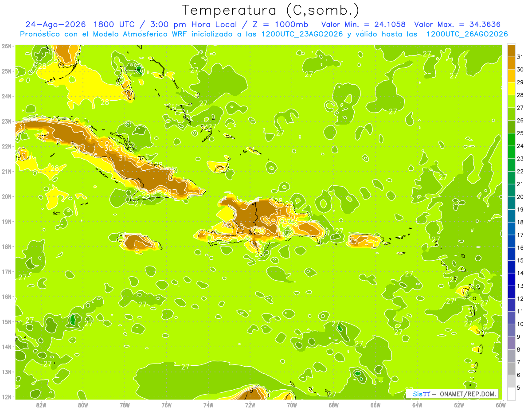Image resolution: width=532 pixels, height=411 pixels.
Task: Click the 78W longitude axis label
Action: click(125, 405)
